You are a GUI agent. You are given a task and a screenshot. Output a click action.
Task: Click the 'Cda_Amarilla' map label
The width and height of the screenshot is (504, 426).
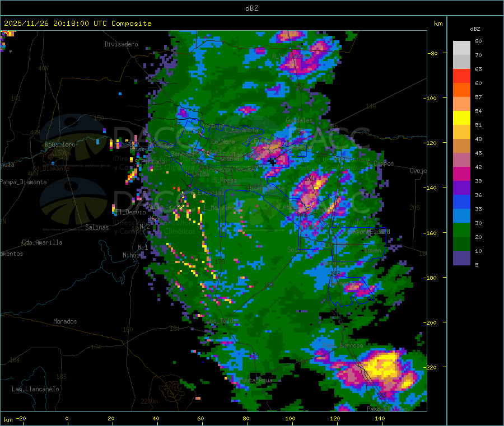click(42, 242)
